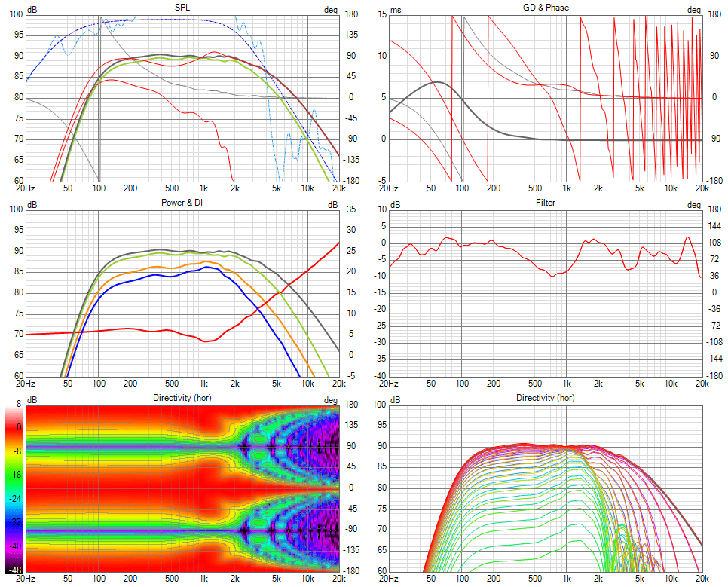Click the 5k label under GD & Phase chart

tap(640, 188)
